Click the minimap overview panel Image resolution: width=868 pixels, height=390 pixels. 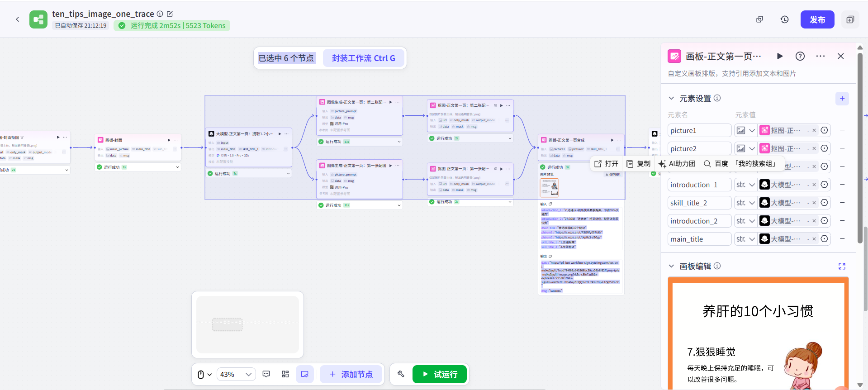[247, 324]
